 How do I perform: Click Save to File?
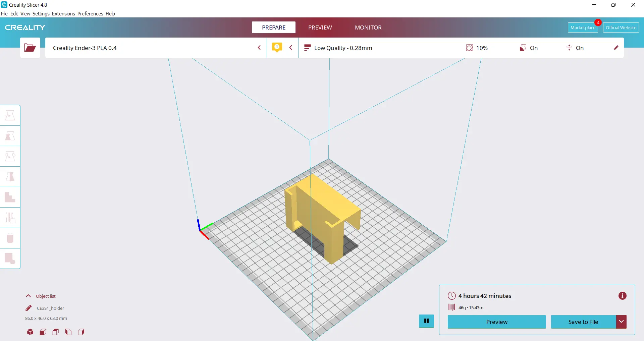point(583,322)
